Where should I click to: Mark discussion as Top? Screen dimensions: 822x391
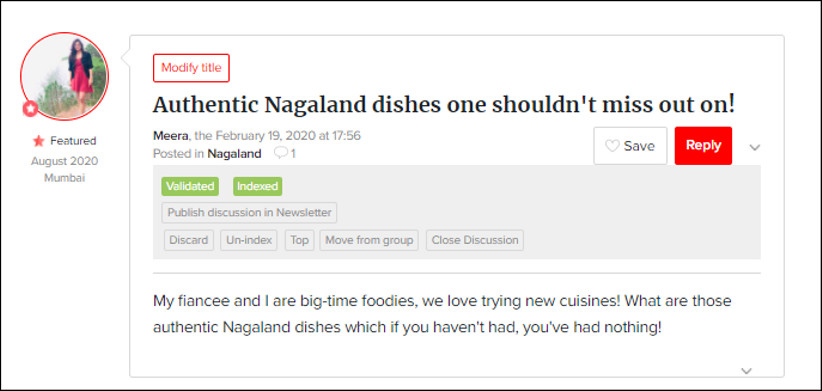coord(299,241)
